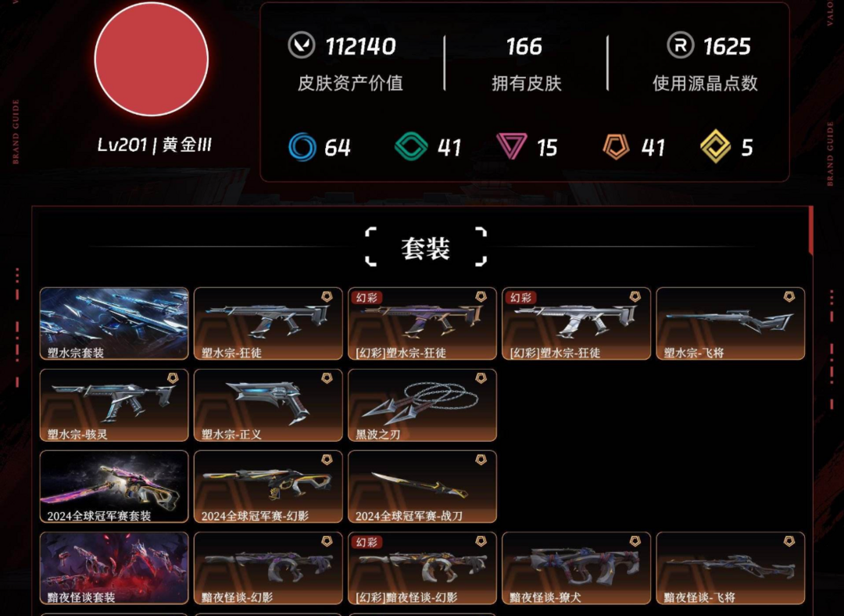844x616 pixels.
Task: Open the 2024全球冠军赛套装 bundle thumbnail
Action: (114, 486)
